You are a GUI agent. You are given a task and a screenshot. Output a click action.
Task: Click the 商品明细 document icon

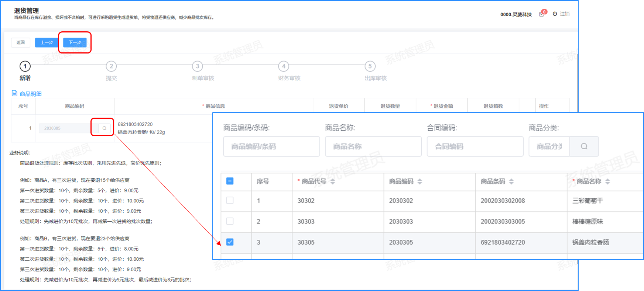point(14,93)
